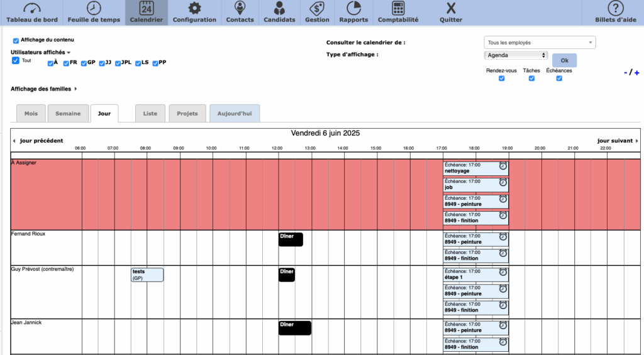Open the Gestion price tag icon
This screenshot has width=644, height=355.
pos(317,9)
